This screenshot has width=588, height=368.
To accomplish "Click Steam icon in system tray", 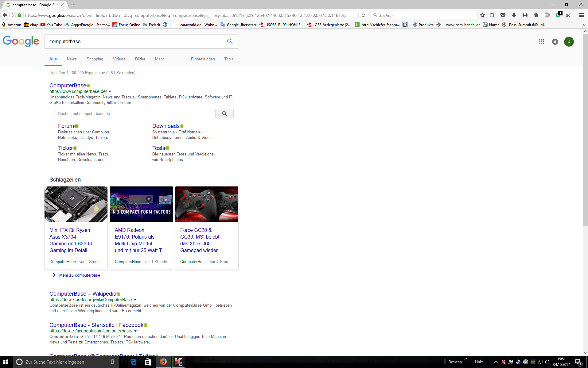I will (x=518, y=362).
